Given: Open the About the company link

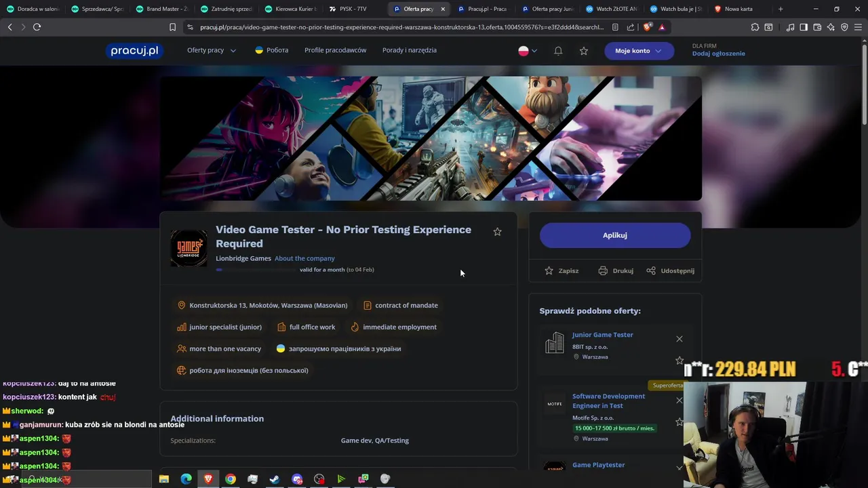Looking at the screenshot, I should pos(304,258).
